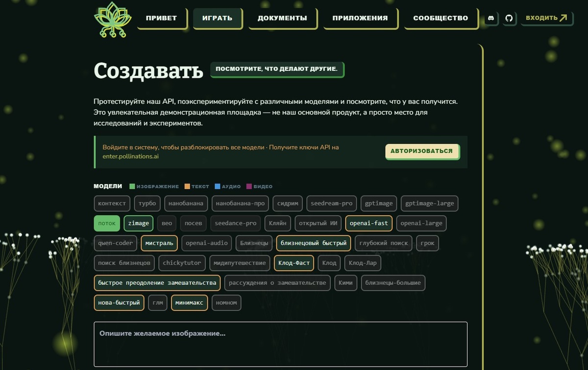Image resolution: width=588 pixels, height=370 pixels.
Task: Select the посев model chip
Action: [193, 223]
